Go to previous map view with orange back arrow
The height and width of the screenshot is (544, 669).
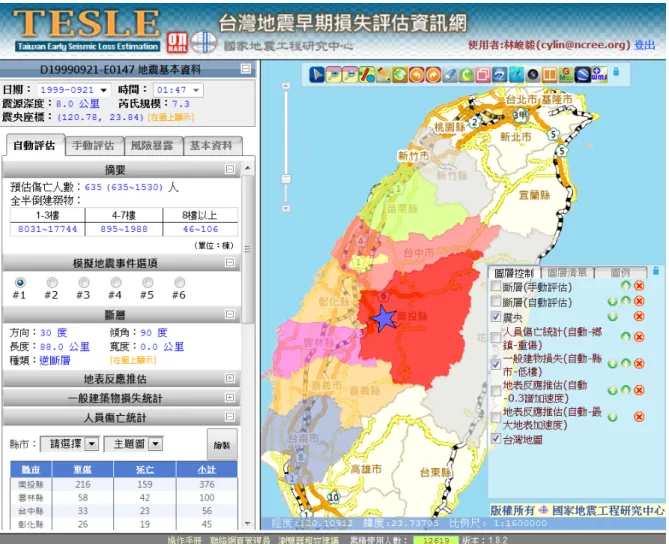pyautogui.click(x=416, y=75)
